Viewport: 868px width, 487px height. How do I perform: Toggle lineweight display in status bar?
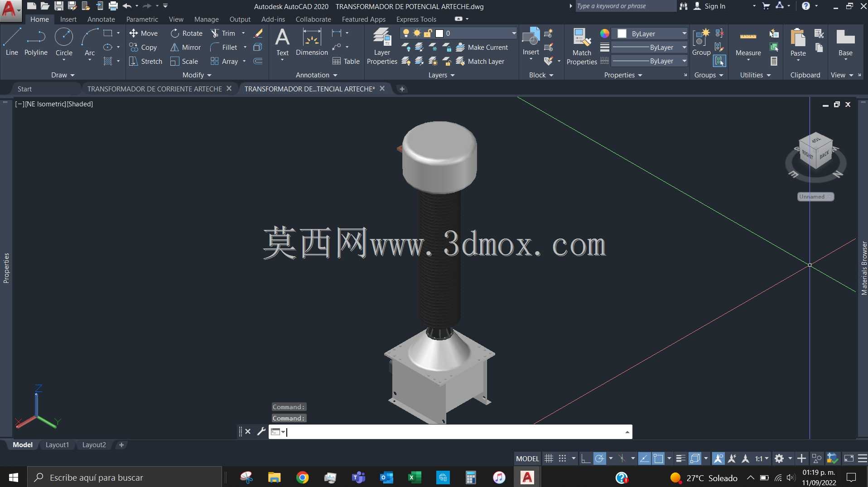point(680,458)
